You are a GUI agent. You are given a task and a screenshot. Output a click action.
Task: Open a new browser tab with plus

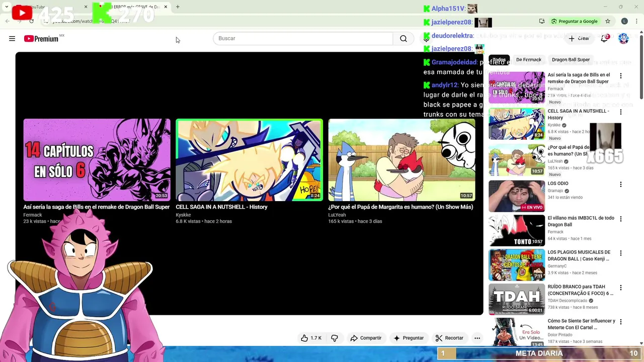point(178,7)
